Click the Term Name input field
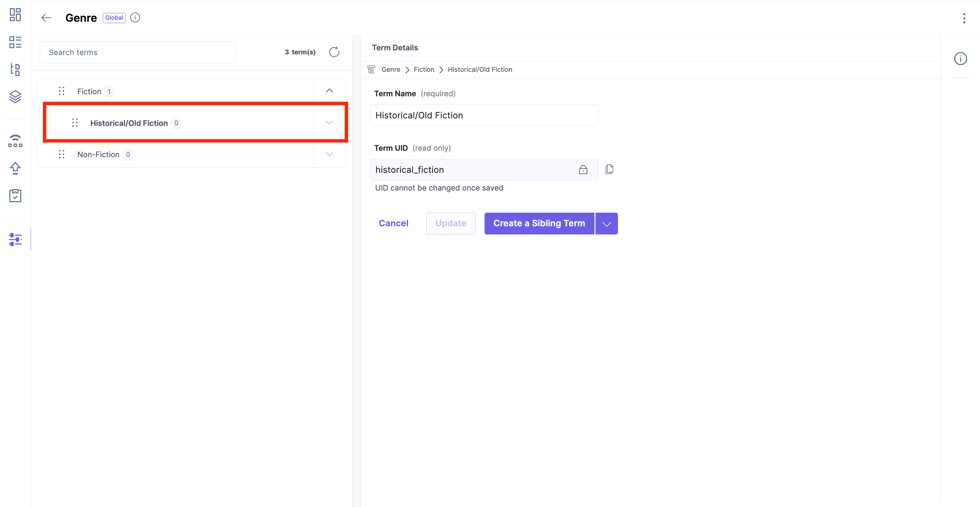The height and width of the screenshot is (507, 980). [x=484, y=115]
